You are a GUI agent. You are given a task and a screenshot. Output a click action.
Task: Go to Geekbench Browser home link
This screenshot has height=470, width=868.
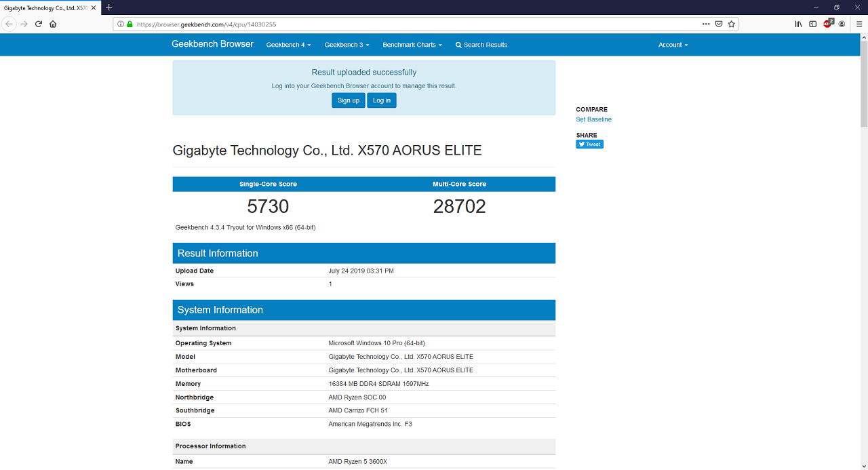click(212, 44)
